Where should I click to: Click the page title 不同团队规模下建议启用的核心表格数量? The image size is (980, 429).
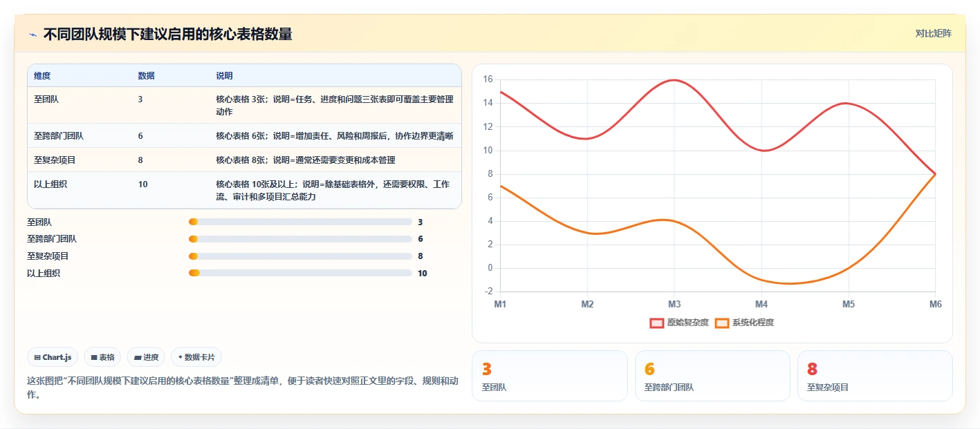(x=168, y=34)
